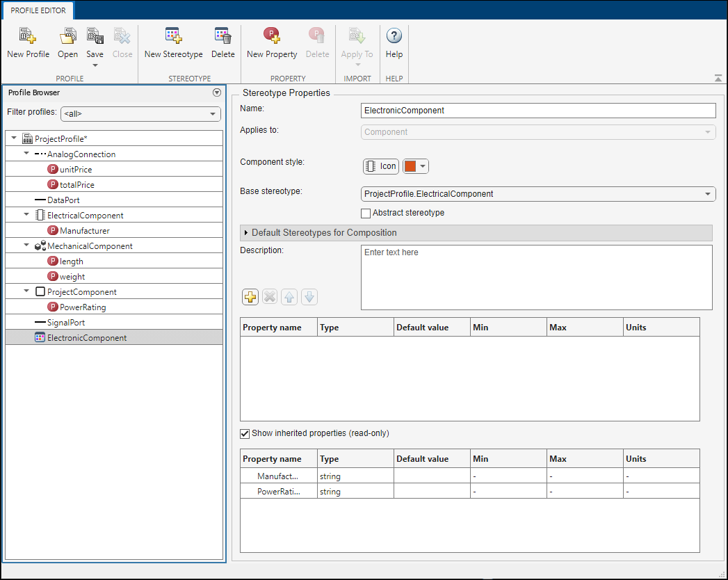Click the Open profile icon
The height and width of the screenshot is (580, 728).
[67, 42]
